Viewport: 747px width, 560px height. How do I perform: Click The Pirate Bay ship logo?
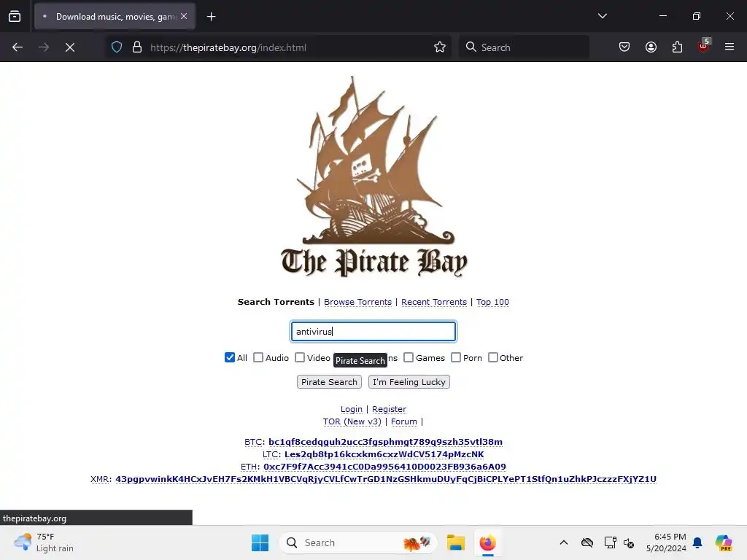pos(374,176)
